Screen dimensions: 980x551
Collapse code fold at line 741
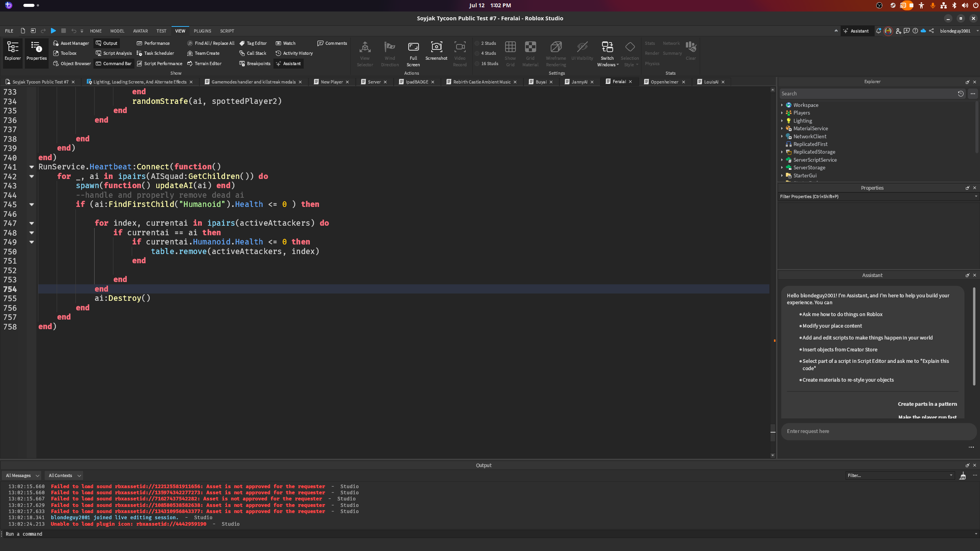click(x=32, y=167)
